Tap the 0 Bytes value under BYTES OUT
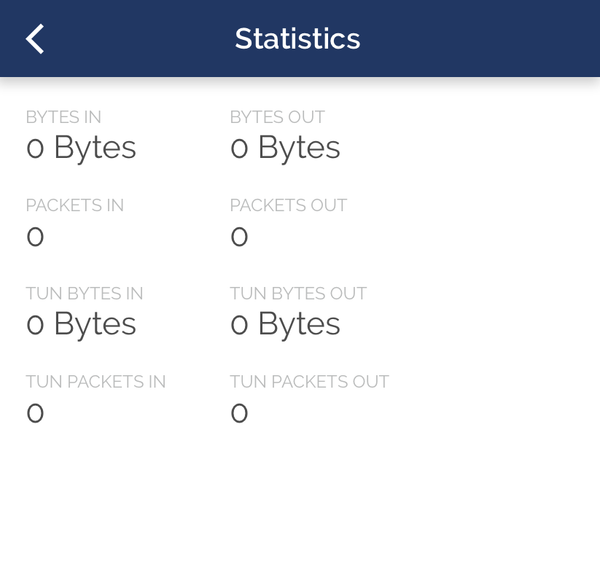The height and width of the screenshot is (566, 600). [285, 148]
